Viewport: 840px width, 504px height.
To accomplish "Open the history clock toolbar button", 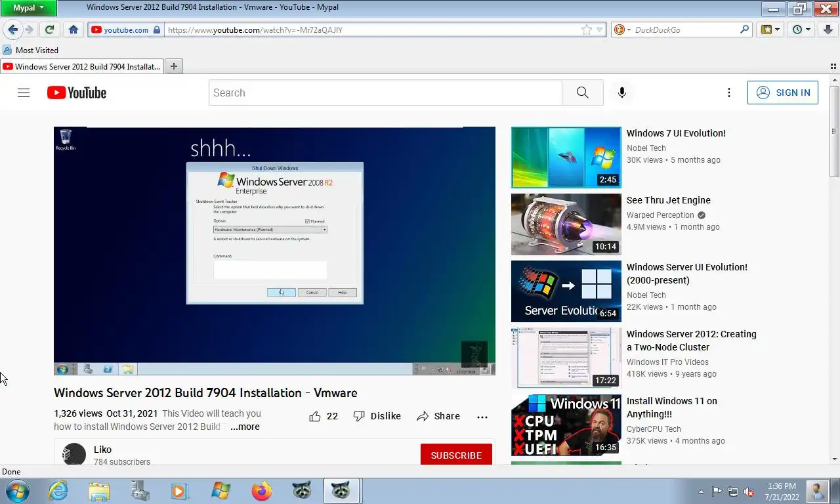I will tap(801, 30).
